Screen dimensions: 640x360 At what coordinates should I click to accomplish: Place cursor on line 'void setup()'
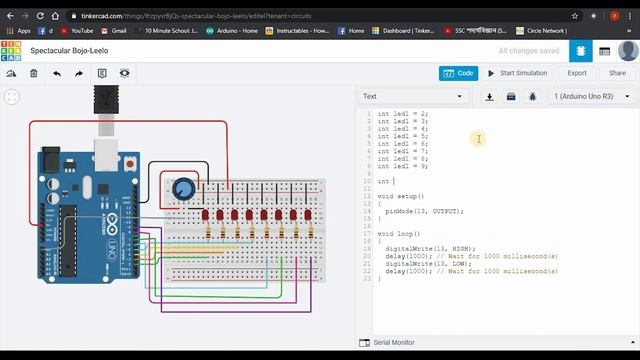coord(401,196)
